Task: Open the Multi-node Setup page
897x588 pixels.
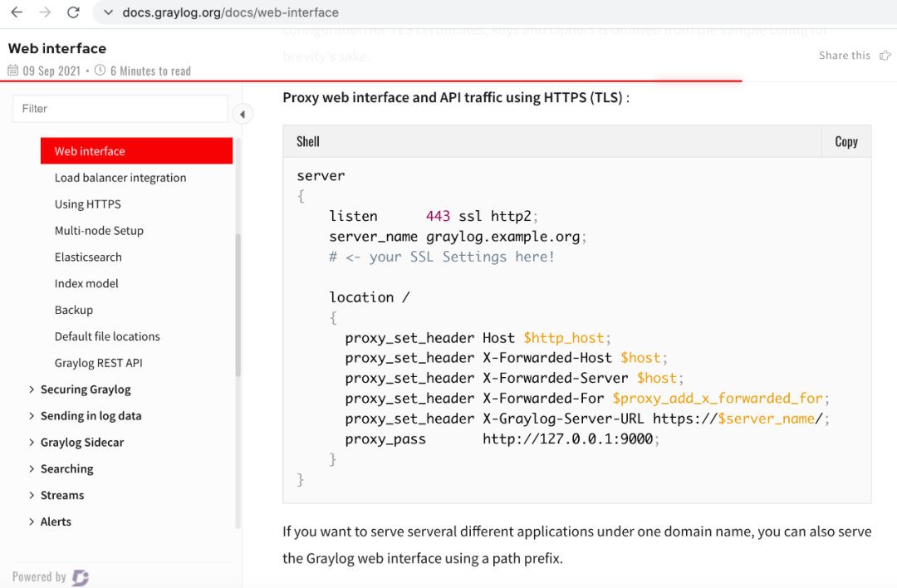Action: click(99, 231)
